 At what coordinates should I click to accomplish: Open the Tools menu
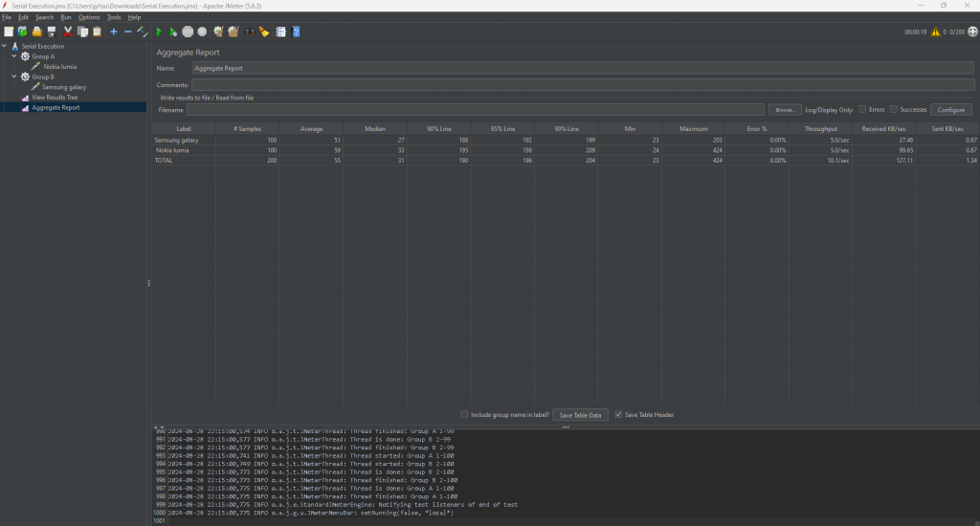coord(114,17)
